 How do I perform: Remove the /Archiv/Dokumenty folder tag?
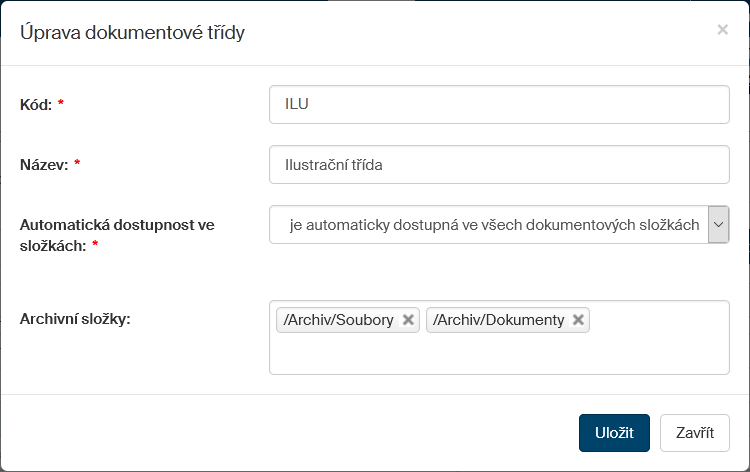pos(578,320)
